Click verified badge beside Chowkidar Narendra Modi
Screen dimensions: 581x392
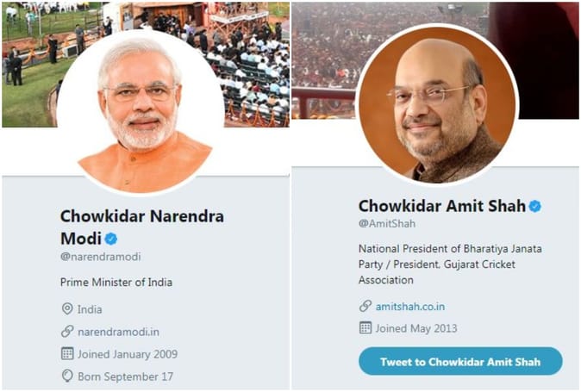click(x=111, y=238)
